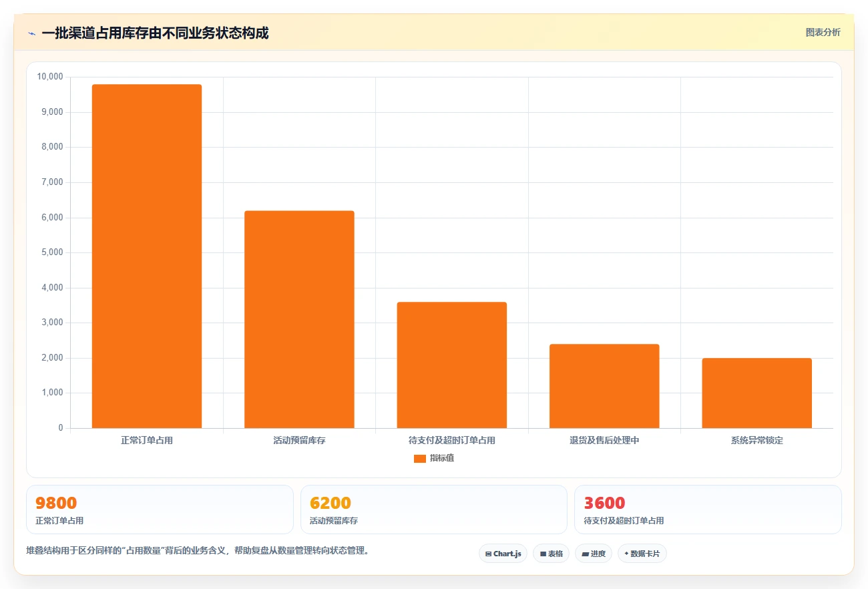This screenshot has height=589, width=868.
Task: Click the 系统异常锁定 bar
Action: pos(757,393)
